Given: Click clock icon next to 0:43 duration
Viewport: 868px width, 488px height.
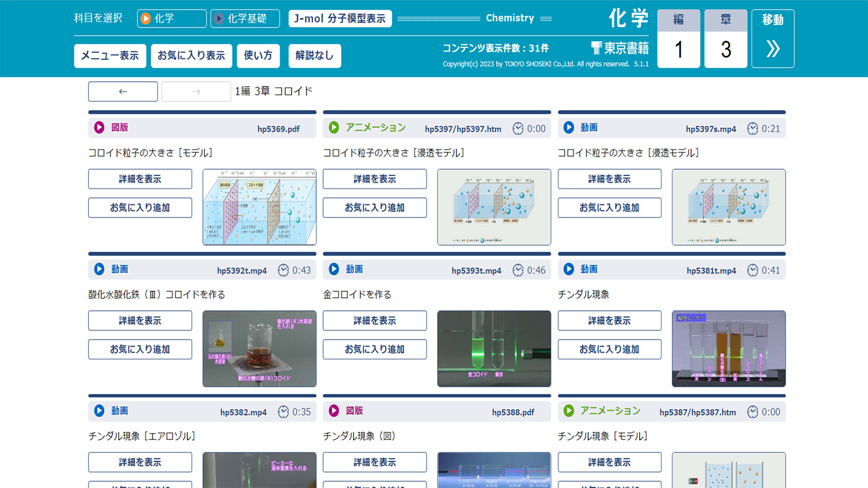Looking at the screenshot, I should 283,270.
